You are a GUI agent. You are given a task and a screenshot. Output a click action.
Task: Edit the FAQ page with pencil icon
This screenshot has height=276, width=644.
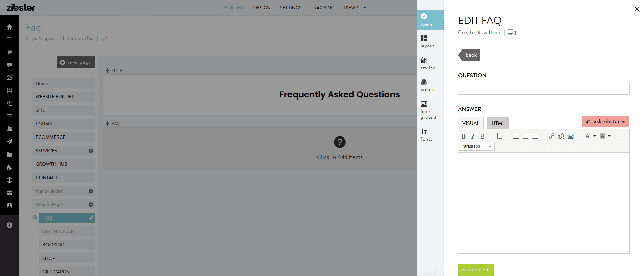91,218
